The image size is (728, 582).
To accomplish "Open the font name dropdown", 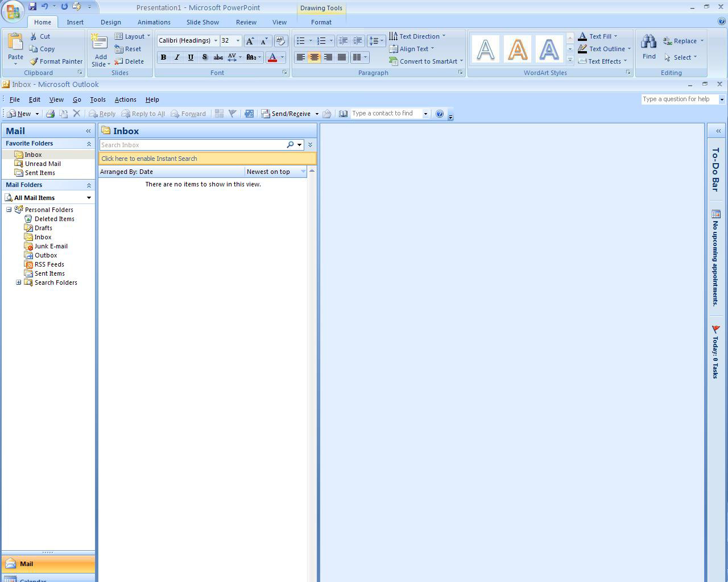I will (216, 41).
